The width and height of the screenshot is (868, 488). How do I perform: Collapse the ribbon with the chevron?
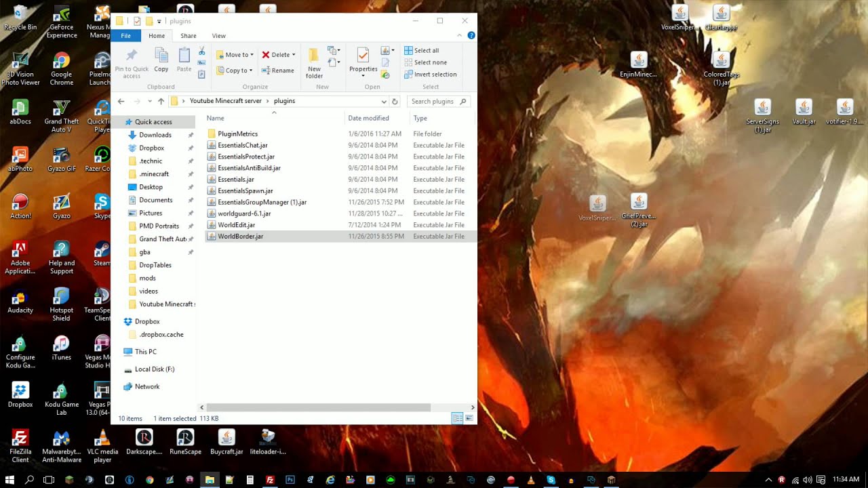[x=460, y=35]
